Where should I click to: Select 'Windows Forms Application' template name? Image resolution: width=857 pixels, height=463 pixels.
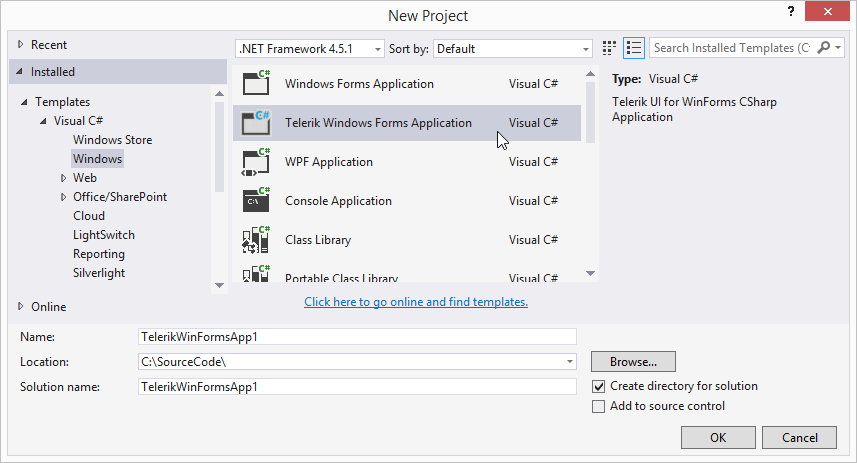[359, 84]
